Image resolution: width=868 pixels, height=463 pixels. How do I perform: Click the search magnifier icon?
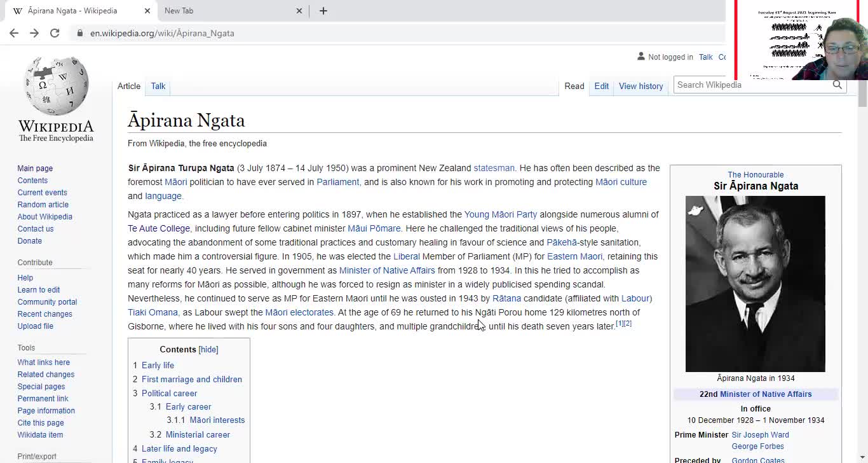pyautogui.click(x=837, y=85)
